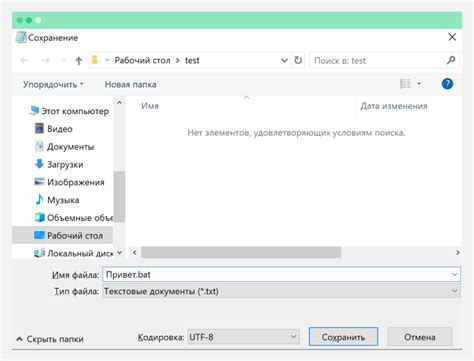This screenshot has height=361, width=474.
Task: Open help with the blue question icon
Action: tap(447, 84)
